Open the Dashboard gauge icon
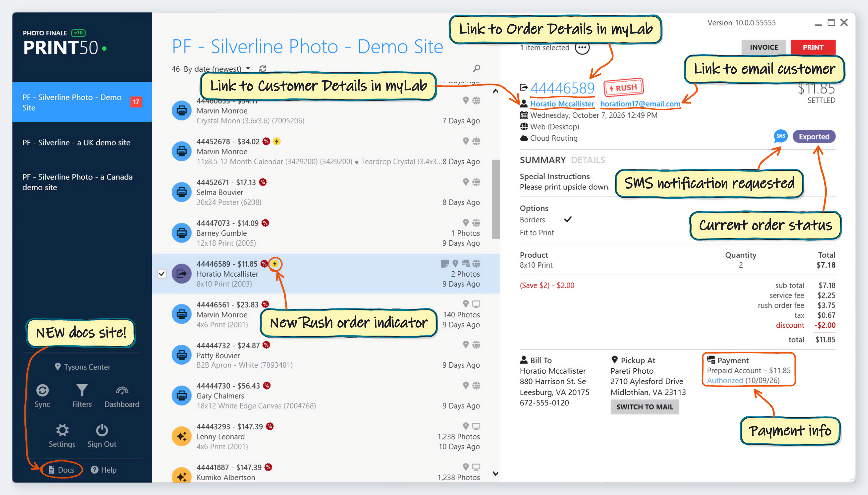Screen dimensions: 868x495 [x=122, y=390]
